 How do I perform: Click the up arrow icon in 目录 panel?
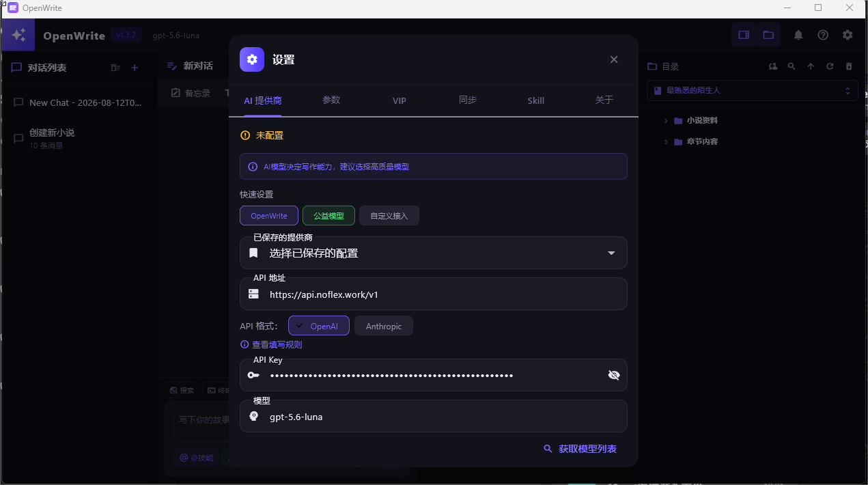point(811,66)
